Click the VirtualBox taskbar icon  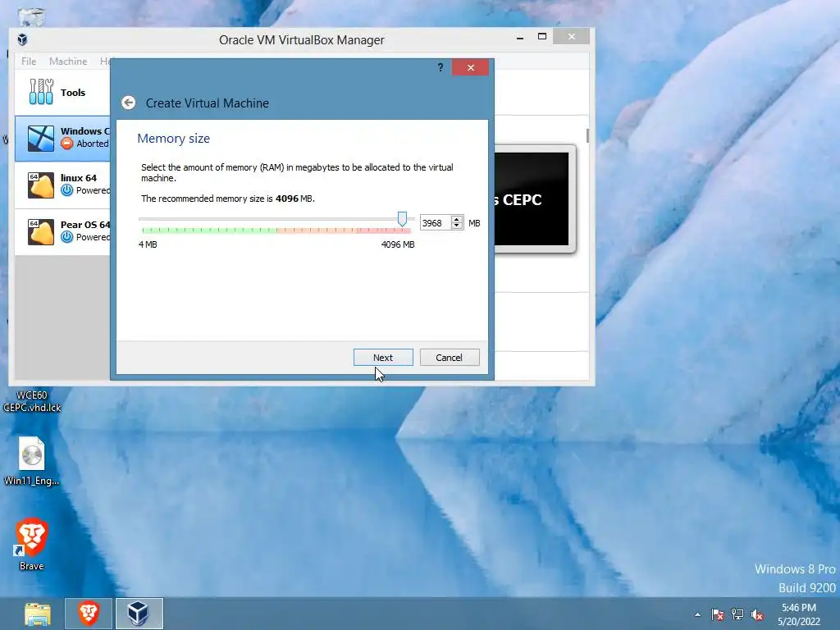point(139,614)
